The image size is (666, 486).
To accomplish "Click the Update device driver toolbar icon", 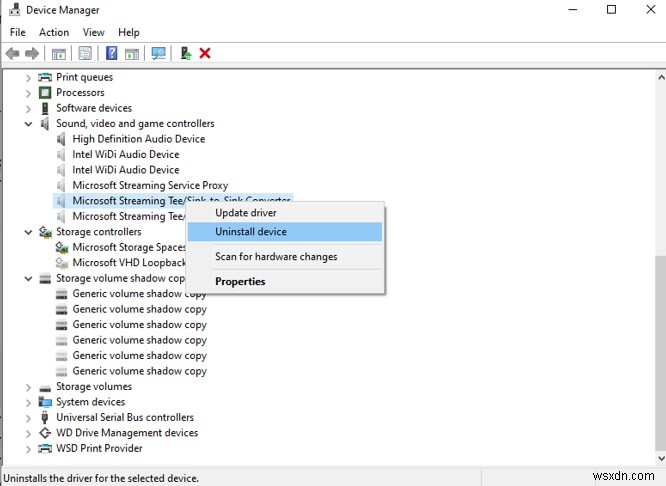I will pyautogui.click(x=186, y=53).
